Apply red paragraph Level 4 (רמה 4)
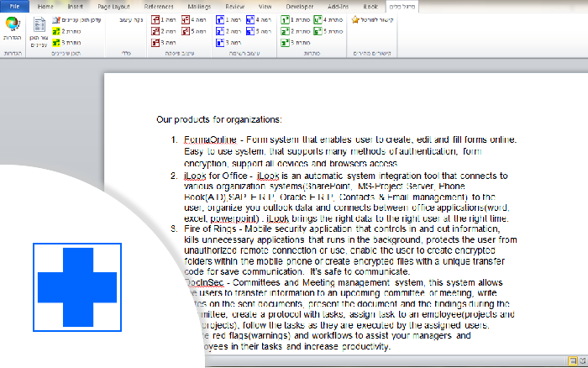 (194, 20)
